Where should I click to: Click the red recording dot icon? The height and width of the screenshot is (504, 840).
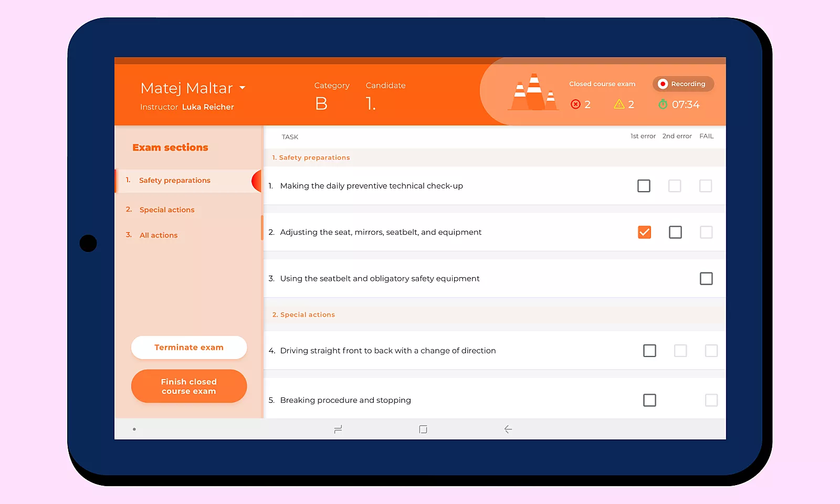pyautogui.click(x=663, y=84)
